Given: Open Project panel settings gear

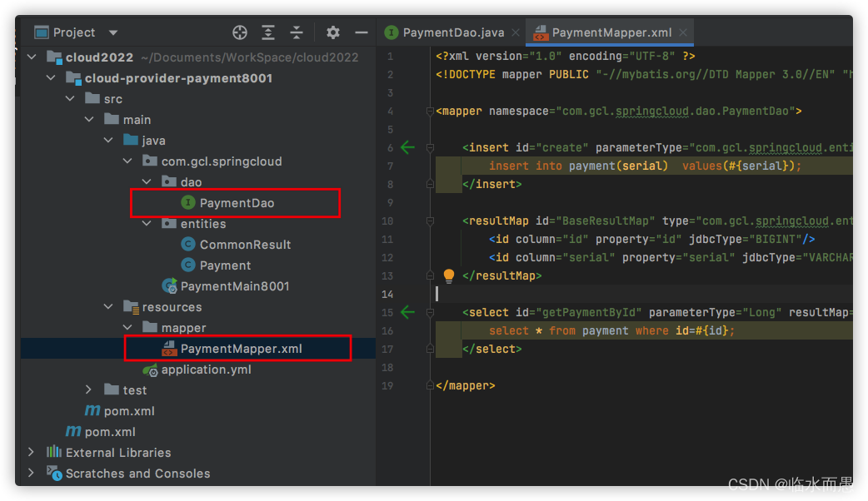Looking at the screenshot, I should click(x=332, y=32).
